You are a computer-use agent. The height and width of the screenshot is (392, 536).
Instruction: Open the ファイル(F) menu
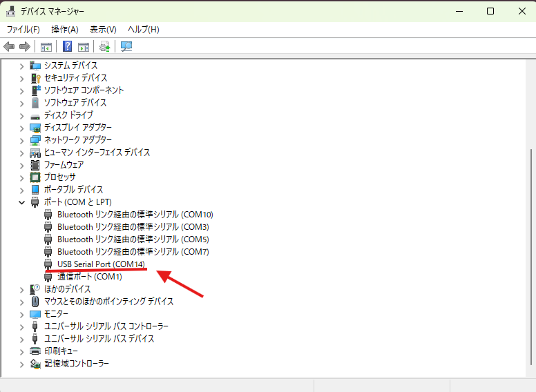click(23, 30)
